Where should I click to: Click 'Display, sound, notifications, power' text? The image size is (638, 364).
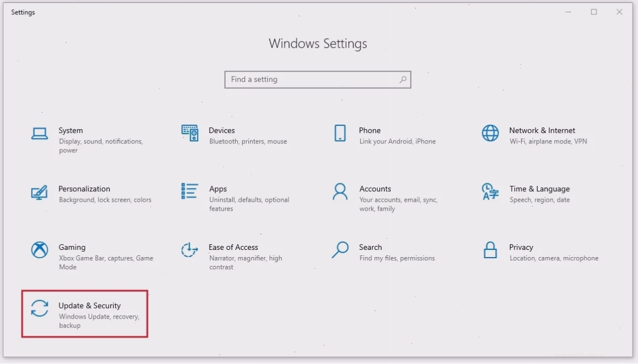(x=101, y=146)
